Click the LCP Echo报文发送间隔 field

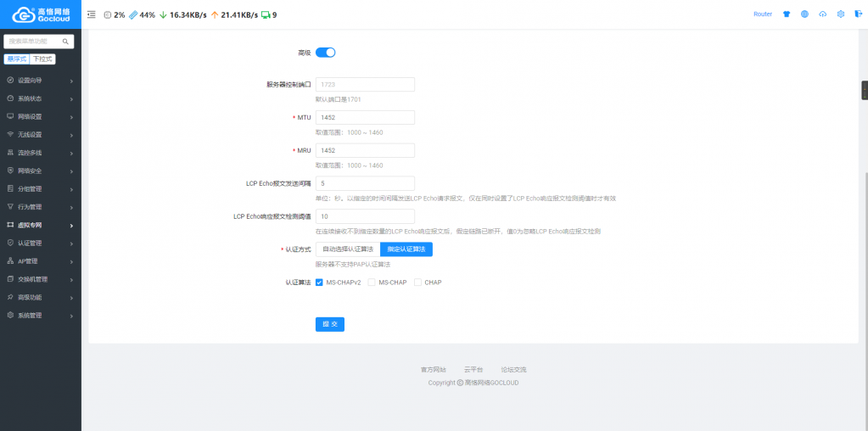[x=366, y=183]
